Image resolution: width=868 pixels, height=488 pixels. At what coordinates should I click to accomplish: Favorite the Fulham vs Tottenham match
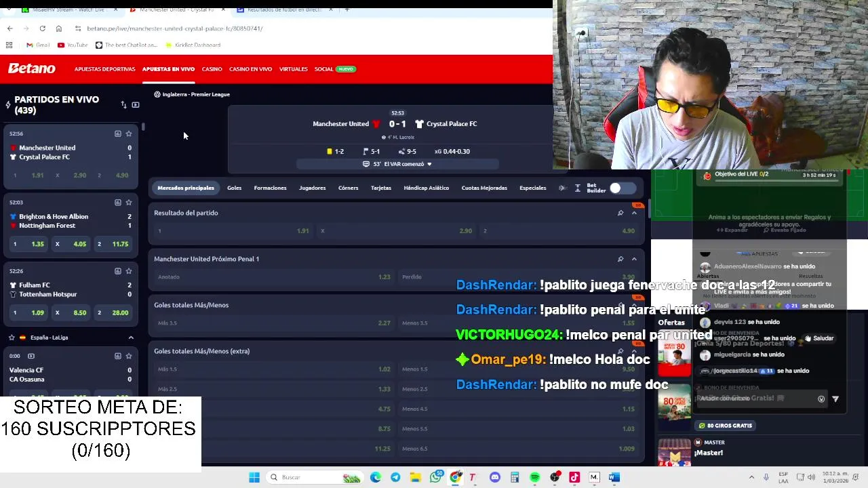(x=129, y=271)
